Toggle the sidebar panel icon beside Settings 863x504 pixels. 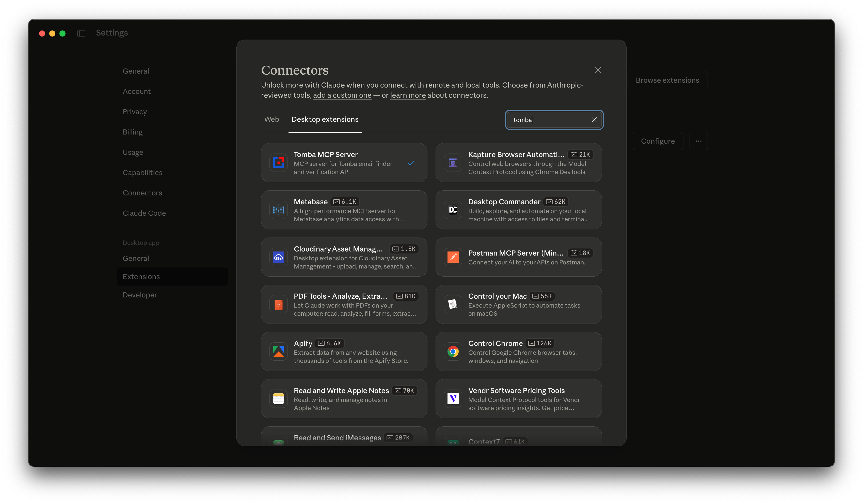(x=81, y=33)
